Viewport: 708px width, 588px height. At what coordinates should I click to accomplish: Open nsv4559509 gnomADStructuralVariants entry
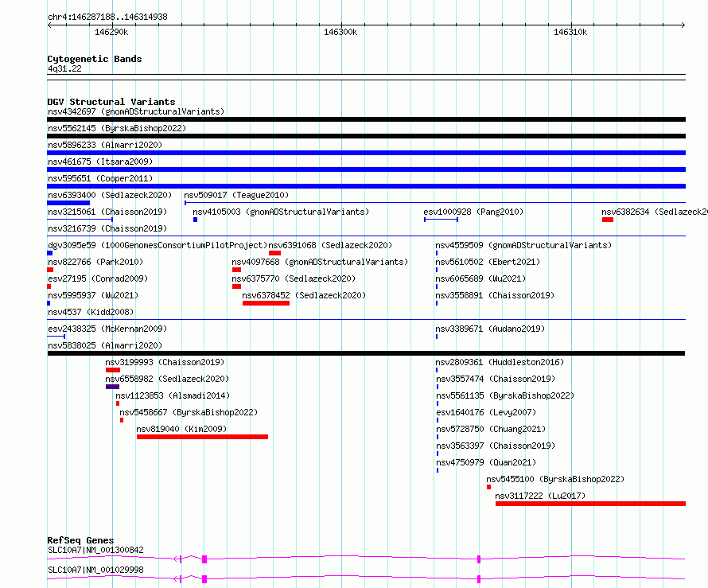[x=523, y=245]
